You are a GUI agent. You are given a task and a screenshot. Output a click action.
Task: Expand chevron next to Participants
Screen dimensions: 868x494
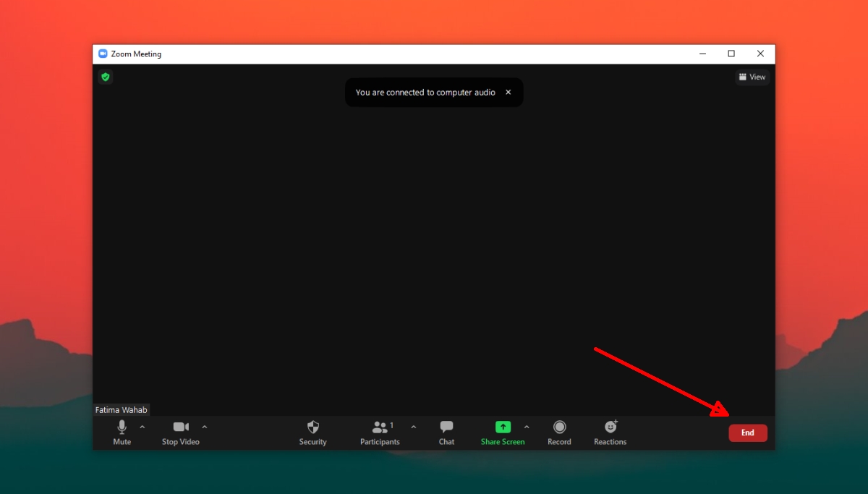(x=414, y=427)
